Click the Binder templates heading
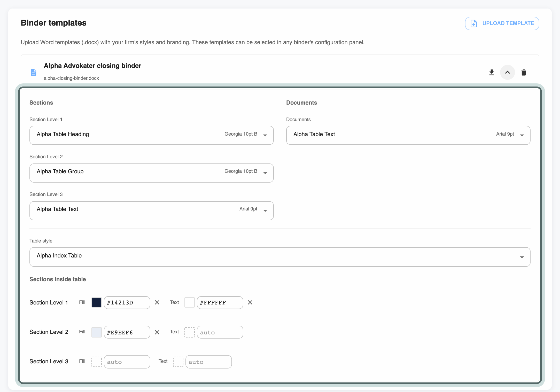560x392 pixels. click(54, 23)
